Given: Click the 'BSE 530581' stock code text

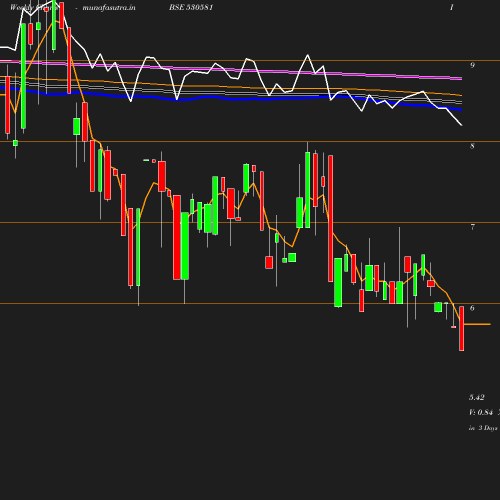Looking at the screenshot, I should (191, 7).
